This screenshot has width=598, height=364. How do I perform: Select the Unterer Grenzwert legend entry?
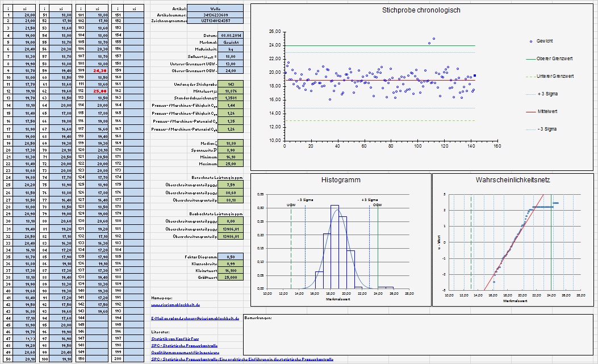(555, 76)
